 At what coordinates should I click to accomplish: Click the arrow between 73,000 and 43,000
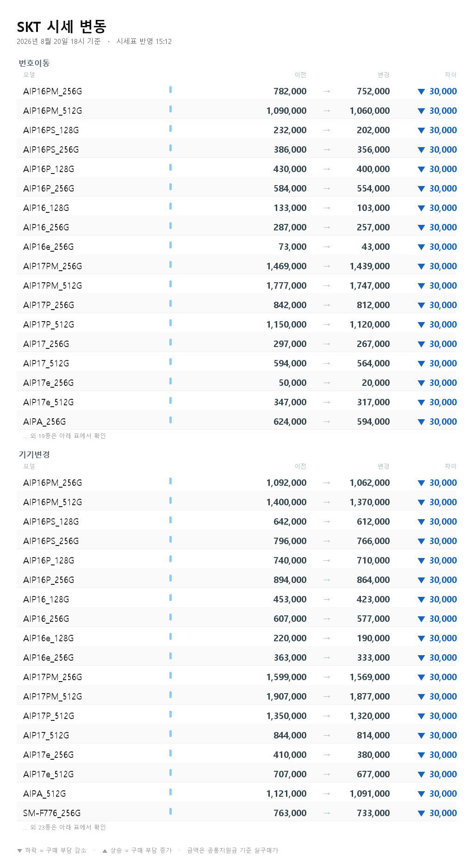pos(327,247)
